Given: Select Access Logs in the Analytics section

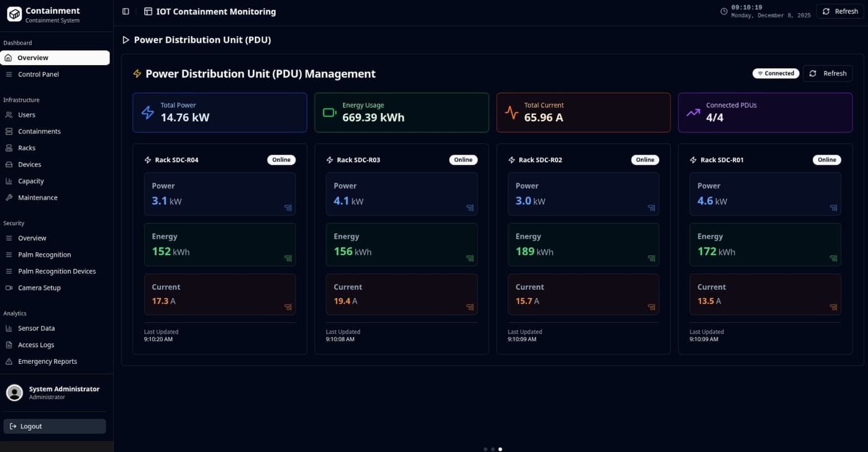Looking at the screenshot, I should click(36, 345).
